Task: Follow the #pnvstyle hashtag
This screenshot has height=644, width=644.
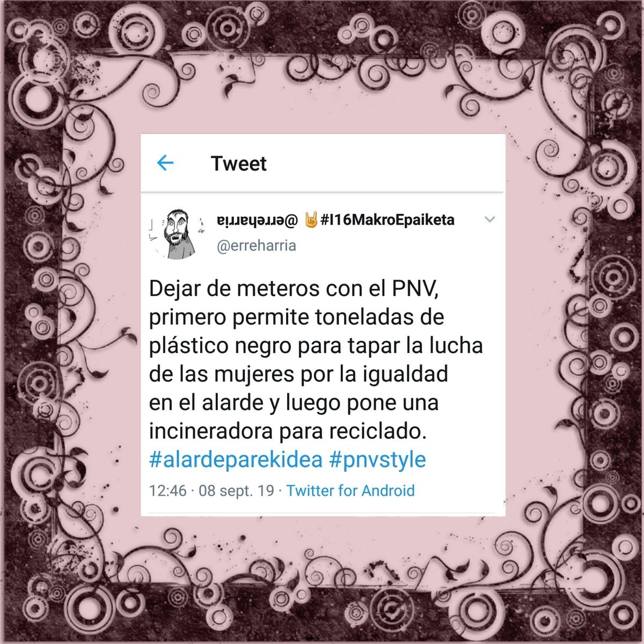Action: click(x=377, y=460)
